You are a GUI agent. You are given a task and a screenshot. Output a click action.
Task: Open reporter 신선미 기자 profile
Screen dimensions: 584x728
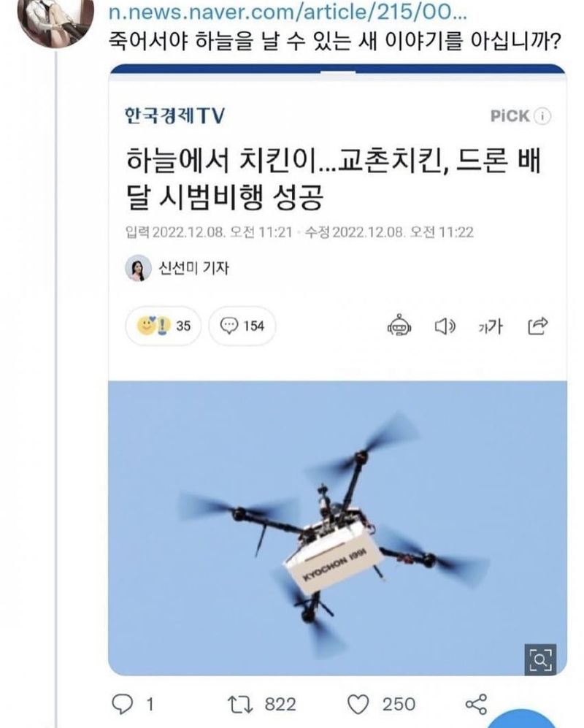coord(177,268)
